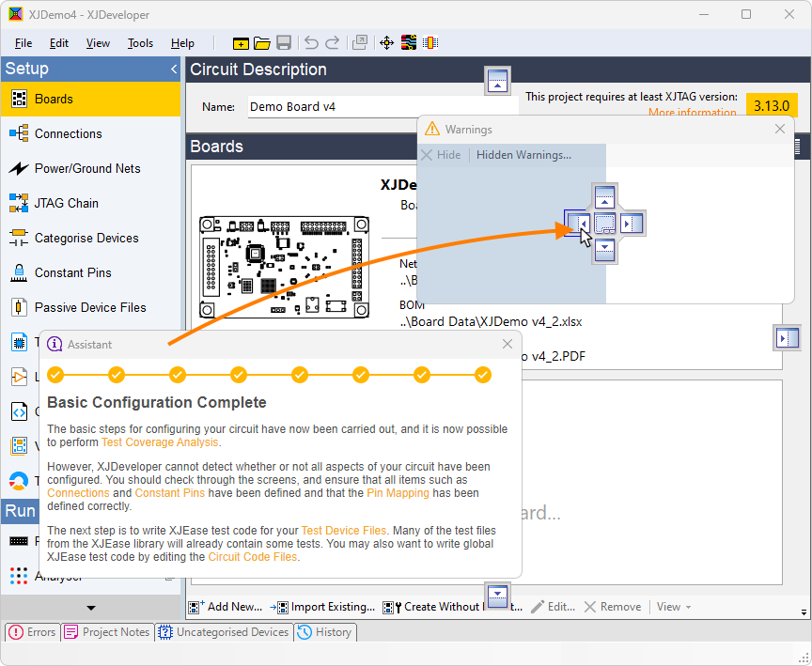812x666 pixels.
Task: Close the Assistant panel
Action: 507,345
